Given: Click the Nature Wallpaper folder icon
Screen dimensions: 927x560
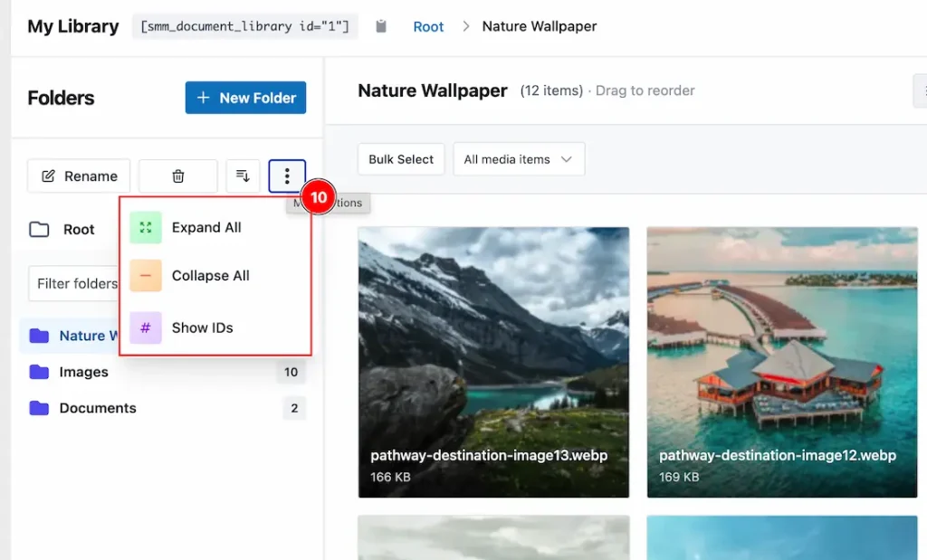Looking at the screenshot, I should [39, 336].
